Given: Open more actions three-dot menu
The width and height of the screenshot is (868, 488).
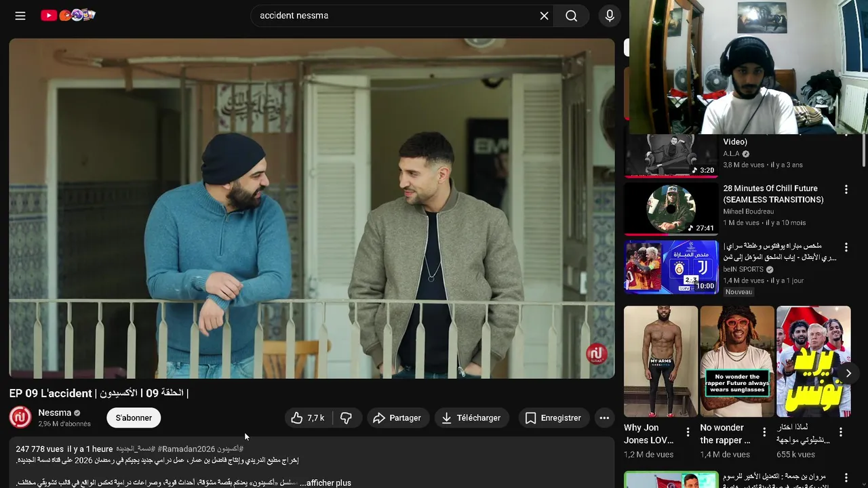Looking at the screenshot, I should point(604,418).
